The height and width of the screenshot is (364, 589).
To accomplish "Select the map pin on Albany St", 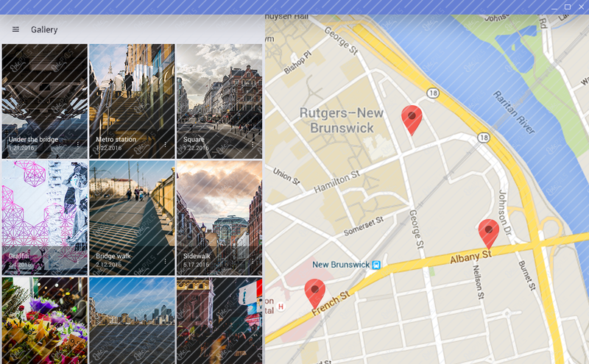I will click(x=489, y=234).
